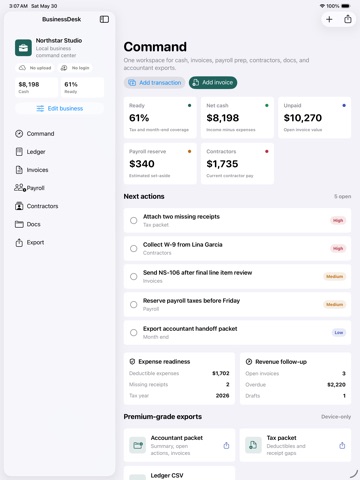Click the BusinessDesk title
The height and width of the screenshot is (480, 360).
click(62, 19)
